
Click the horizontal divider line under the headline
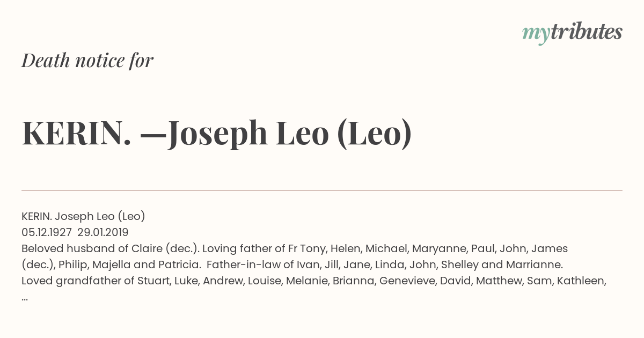322,190
